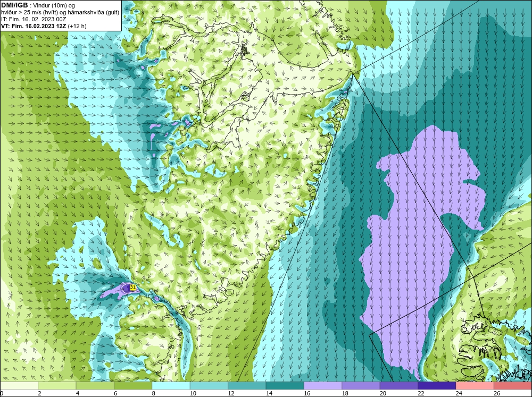Click the scale number '2'

[x=40, y=393]
